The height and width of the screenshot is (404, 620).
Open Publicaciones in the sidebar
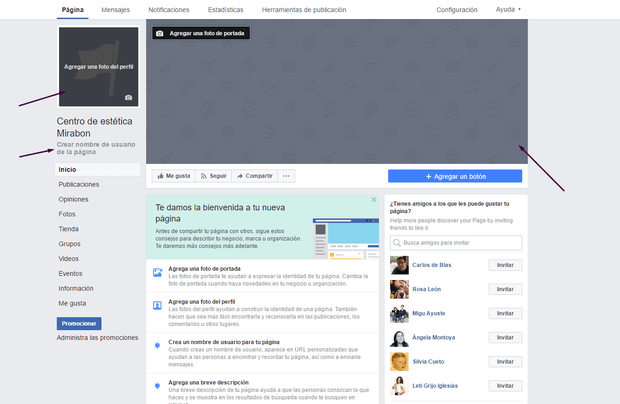point(79,185)
